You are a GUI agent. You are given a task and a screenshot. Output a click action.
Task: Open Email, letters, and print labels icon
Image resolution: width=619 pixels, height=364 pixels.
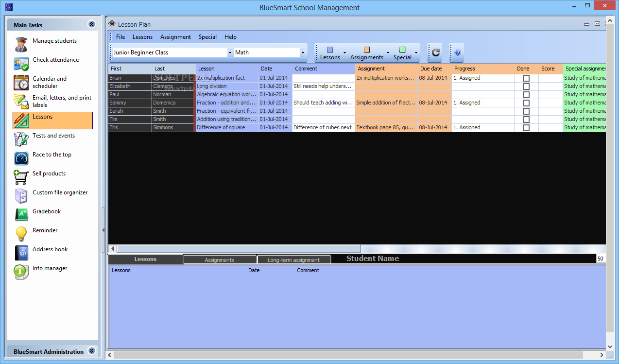point(21,101)
